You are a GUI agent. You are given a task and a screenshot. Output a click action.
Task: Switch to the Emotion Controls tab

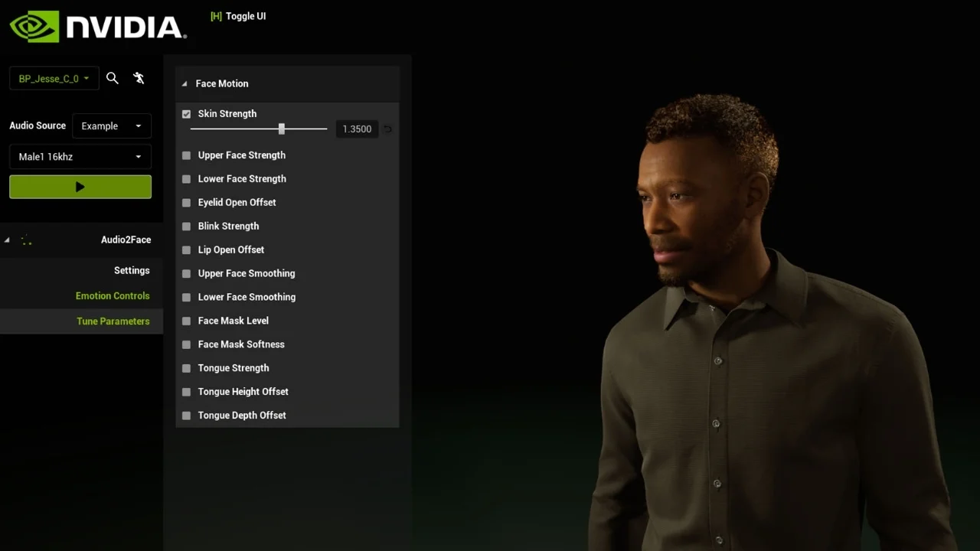point(113,295)
